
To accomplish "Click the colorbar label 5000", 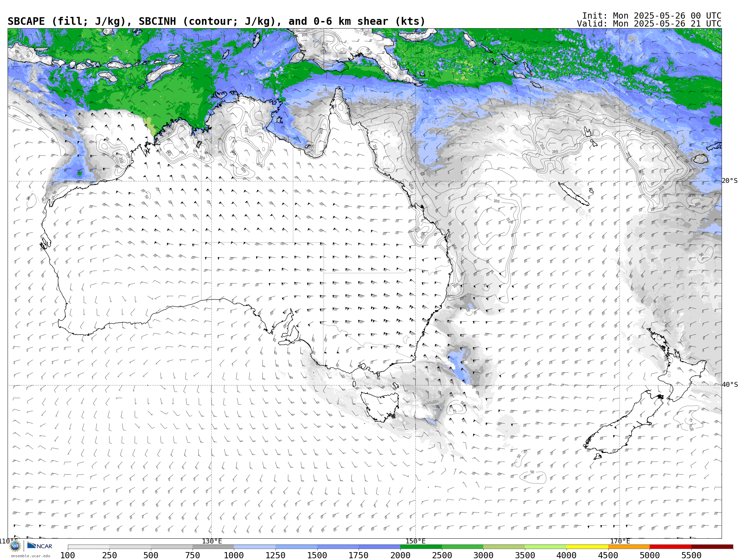I will 650,556.
